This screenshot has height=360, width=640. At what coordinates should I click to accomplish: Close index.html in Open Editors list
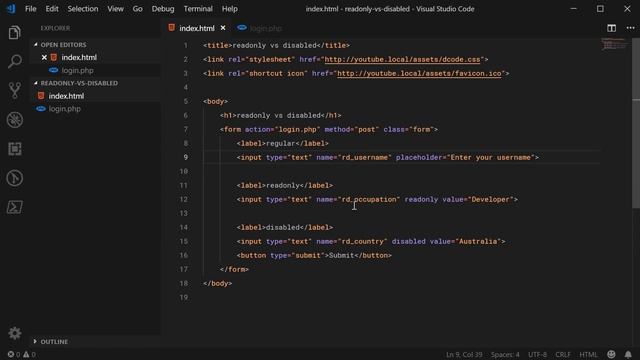pos(44,58)
